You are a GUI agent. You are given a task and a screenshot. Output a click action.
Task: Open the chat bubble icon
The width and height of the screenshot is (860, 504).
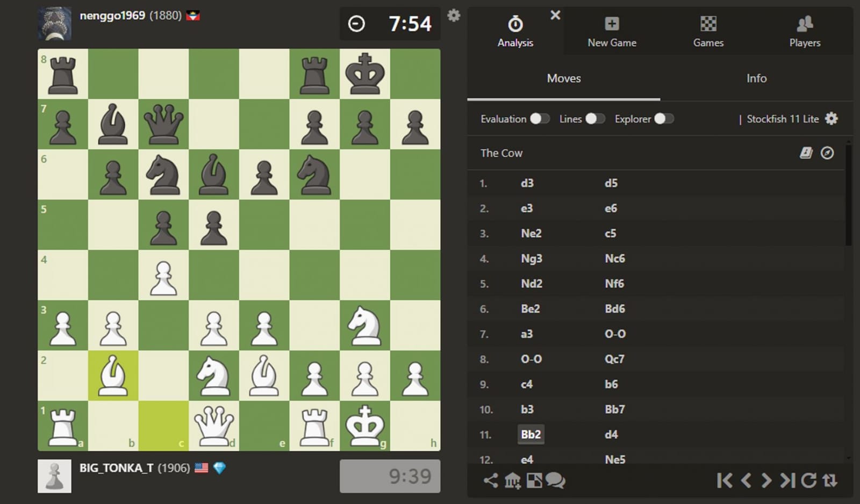point(557,481)
